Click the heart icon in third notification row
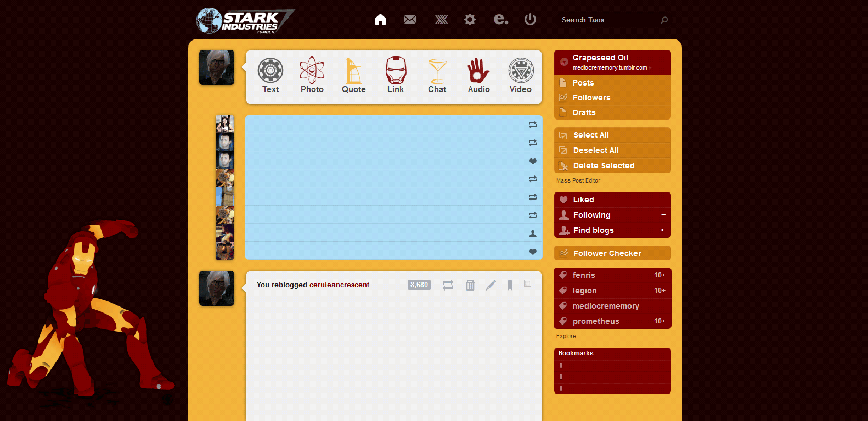868x421 pixels. [x=533, y=161]
